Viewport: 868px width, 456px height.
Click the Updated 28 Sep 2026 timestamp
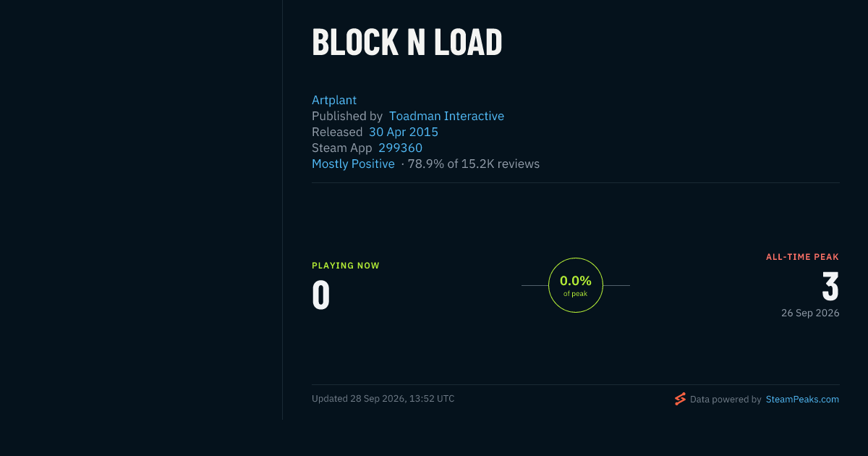click(x=383, y=399)
